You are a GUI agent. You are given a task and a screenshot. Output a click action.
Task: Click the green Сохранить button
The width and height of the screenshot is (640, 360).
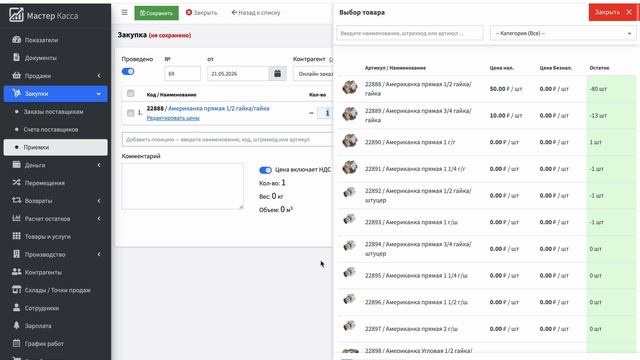pyautogui.click(x=156, y=13)
